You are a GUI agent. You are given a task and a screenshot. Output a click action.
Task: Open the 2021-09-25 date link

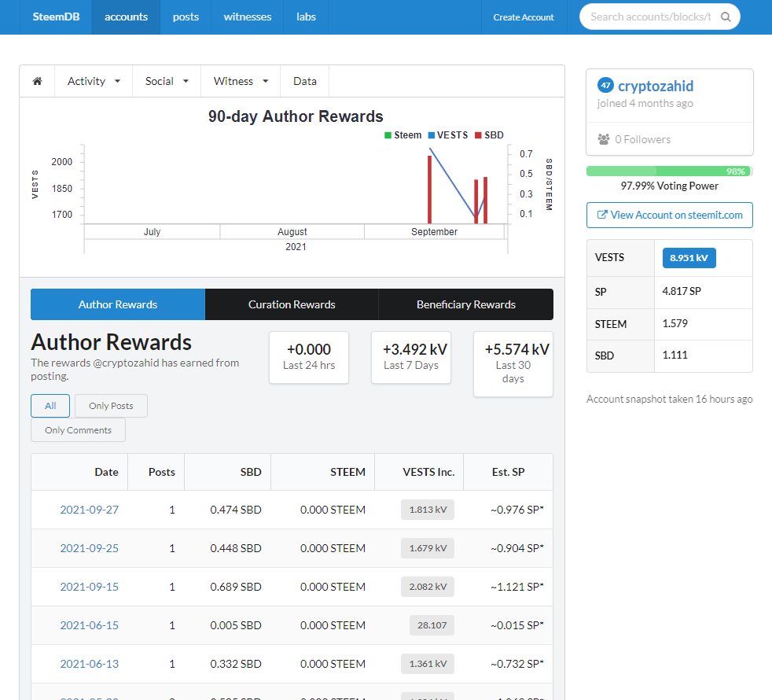coord(89,548)
